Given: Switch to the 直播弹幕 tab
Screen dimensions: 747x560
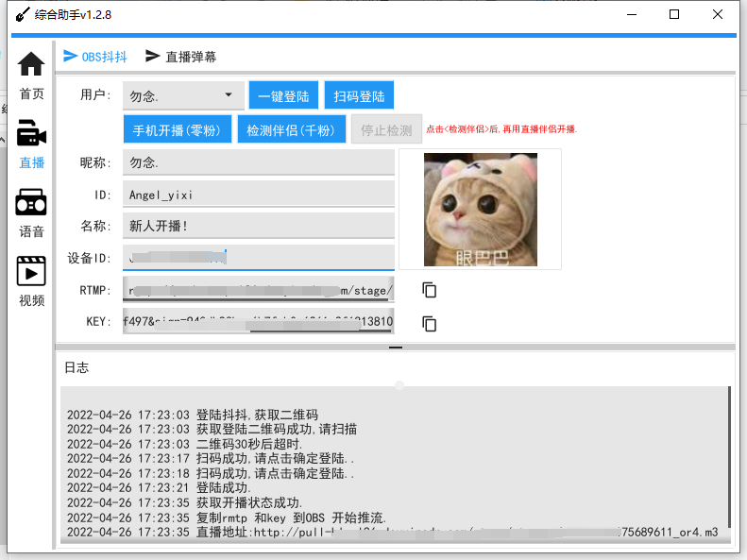Looking at the screenshot, I should point(181,57).
